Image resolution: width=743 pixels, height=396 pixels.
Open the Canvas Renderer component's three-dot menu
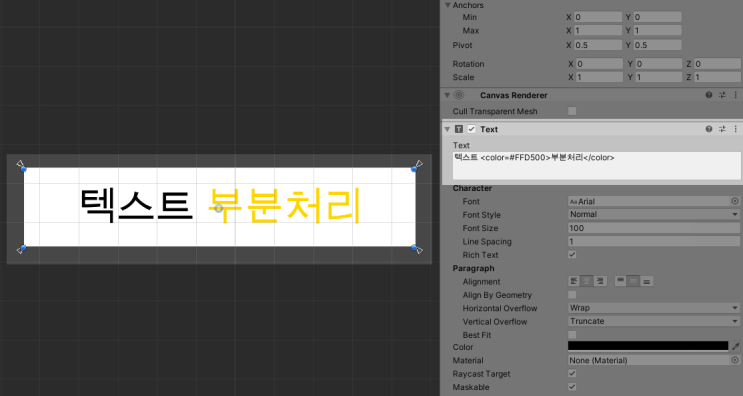pyautogui.click(x=735, y=95)
